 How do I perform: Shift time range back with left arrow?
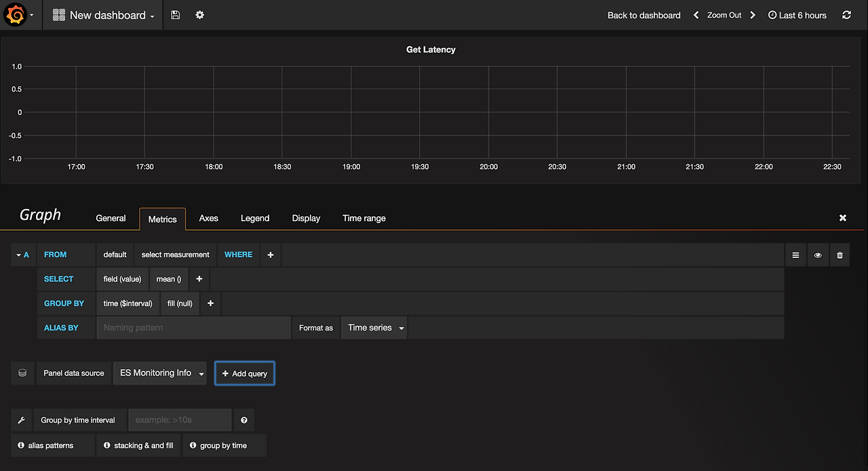point(696,15)
